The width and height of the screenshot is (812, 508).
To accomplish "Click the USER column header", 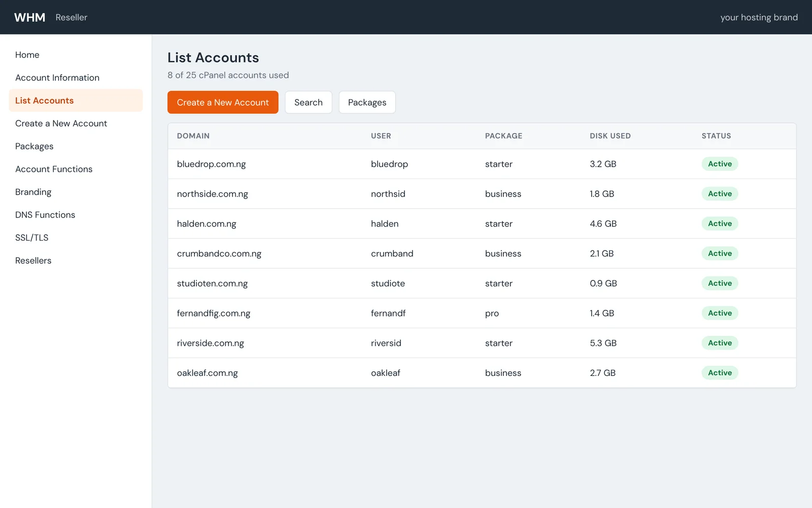I will (x=381, y=136).
